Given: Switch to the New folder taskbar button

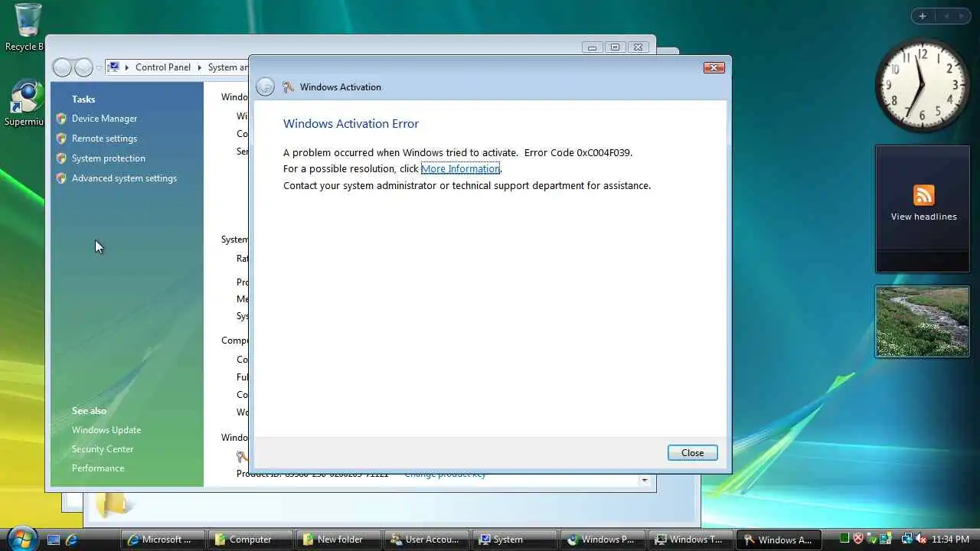Looking at the screenshot, I should click(339, 540).
